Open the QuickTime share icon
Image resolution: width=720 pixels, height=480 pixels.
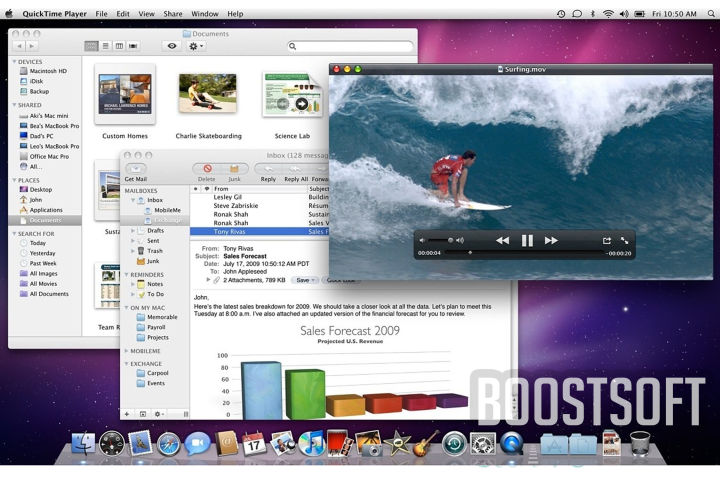[606, 240]
